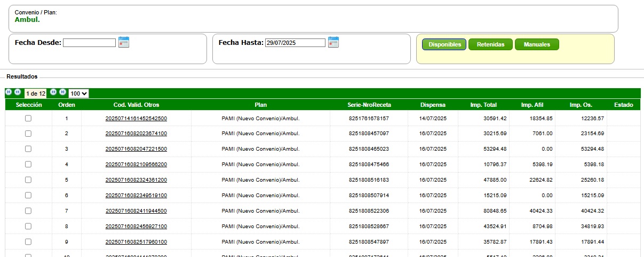This screenshot has height=257, width=644.
Task: Tick the selection box of order 8
Action: 28,227
